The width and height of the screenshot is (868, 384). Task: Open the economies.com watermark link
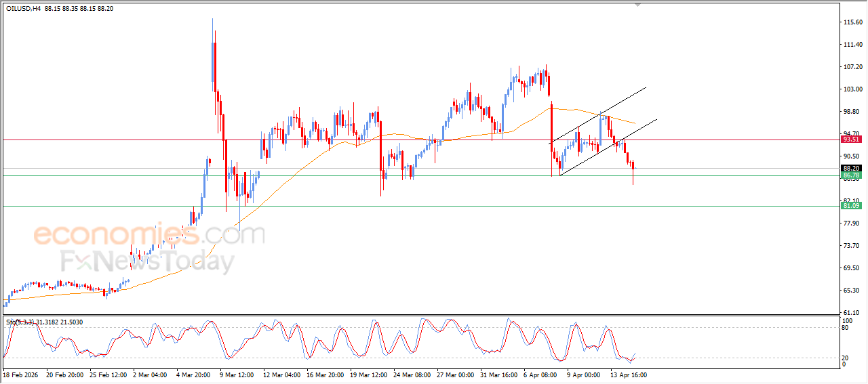(x=149, y=235)
